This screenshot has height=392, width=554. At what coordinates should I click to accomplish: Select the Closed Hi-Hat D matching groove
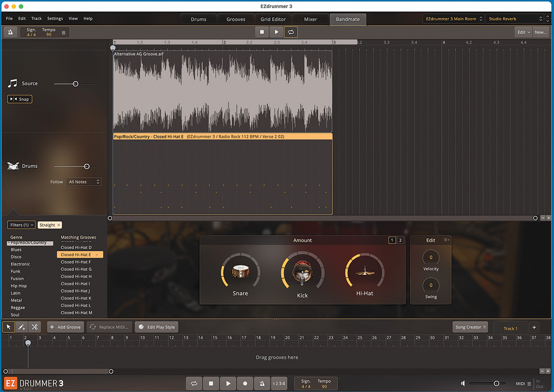click(77, 247)
